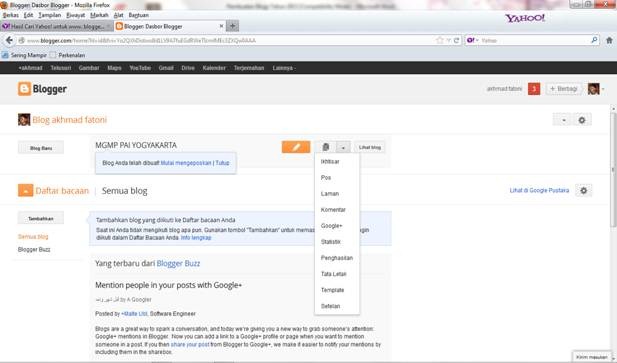Click the Blogger logo icon

(24, 89)
